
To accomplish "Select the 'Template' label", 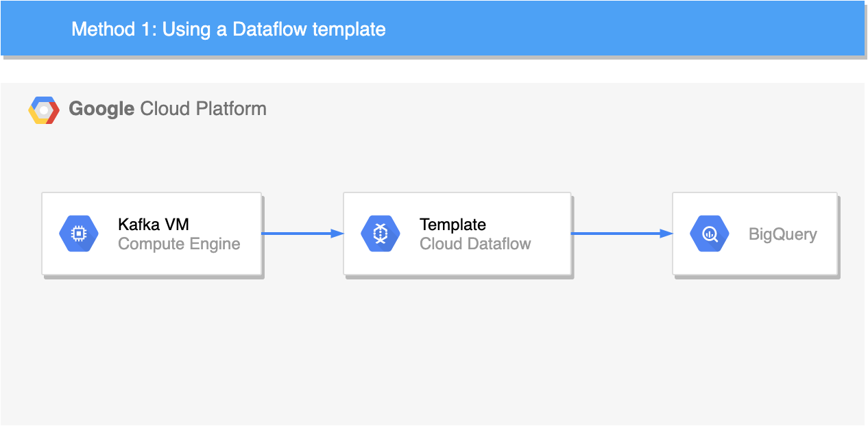I will (453, 225).
